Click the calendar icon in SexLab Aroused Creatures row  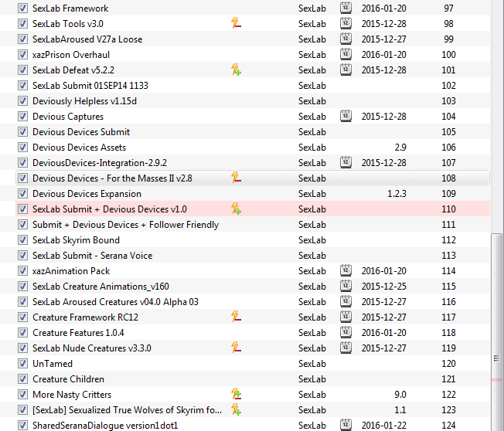coord(346,301)
